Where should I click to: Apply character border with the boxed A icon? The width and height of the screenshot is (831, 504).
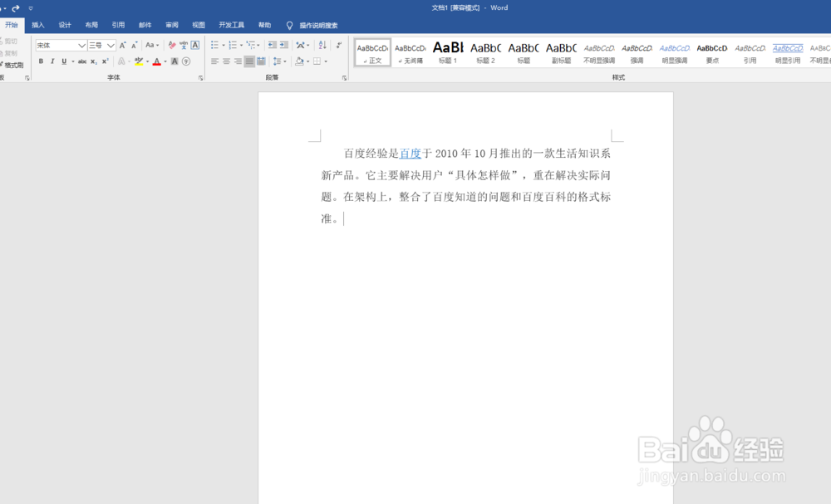(x=195, y=46)
